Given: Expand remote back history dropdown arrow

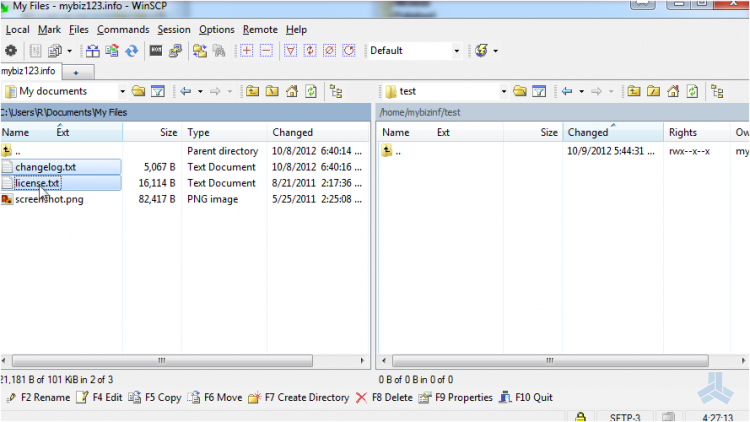Looking at the screenshot, I should tap(582, 91).
